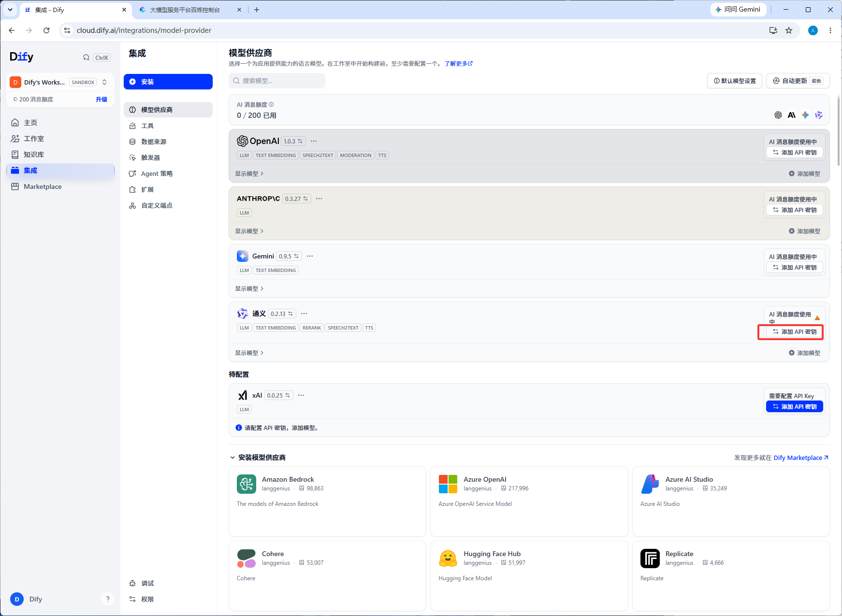Image resolution: width=842 pixels, height=616 pixels.
Task: Click 添加模型 in the OpenAI card
Action: pos(805,173)
